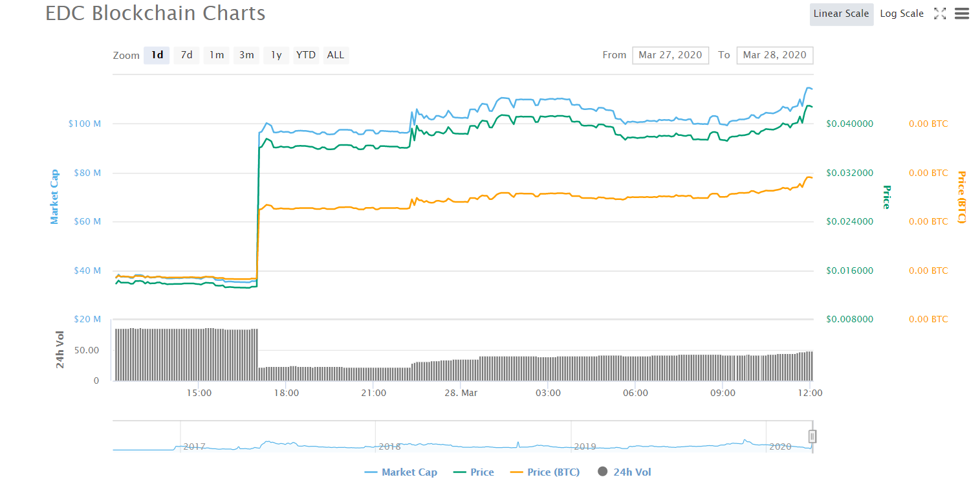The height and width of the screenshot is (486, 980).
Task: Click the 28. Mar axis label
Action: click(461, 393)
